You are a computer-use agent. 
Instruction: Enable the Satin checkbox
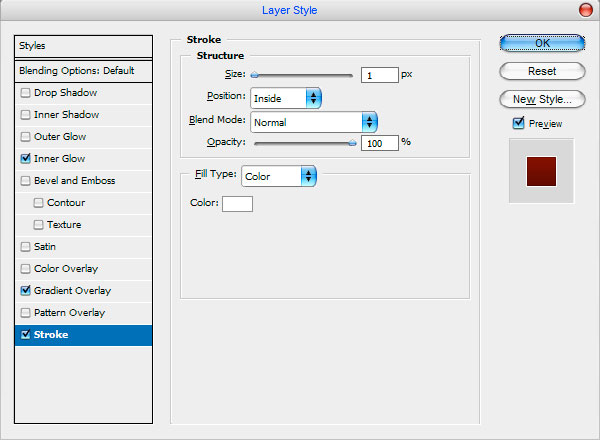[x=25, y=247]
